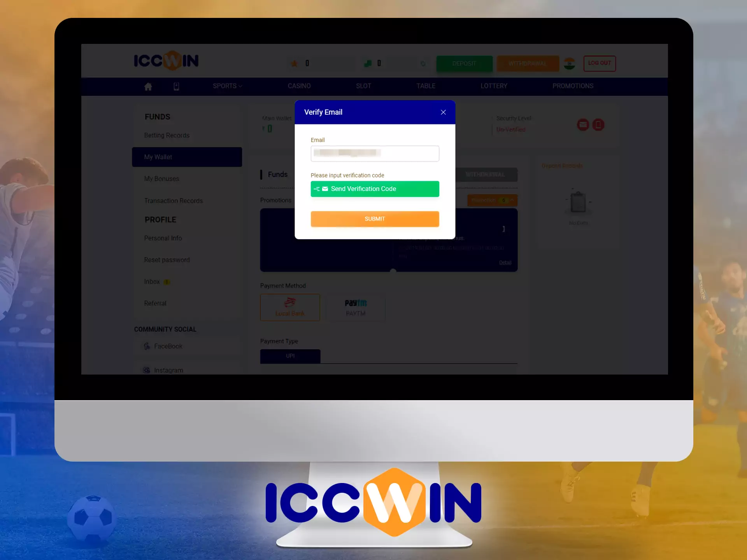Image resolution: width=747 pixels, height=560 pixels.
Task: Select the CASINO tab in navigation
Action: pos(299,86)
